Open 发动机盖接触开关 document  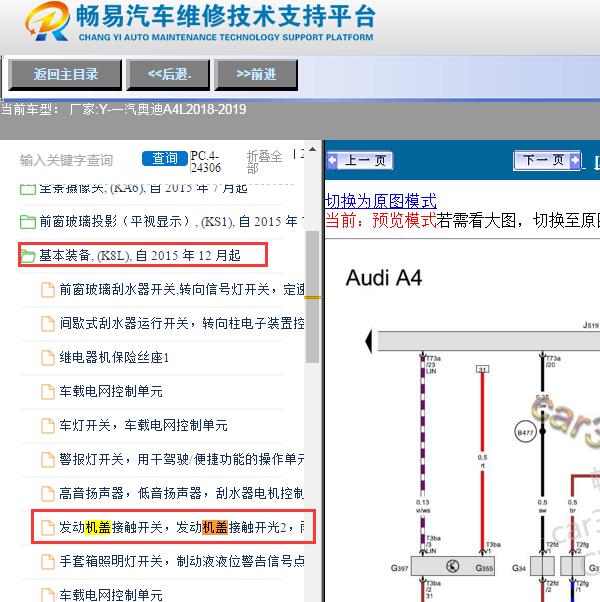click(182, 527)
